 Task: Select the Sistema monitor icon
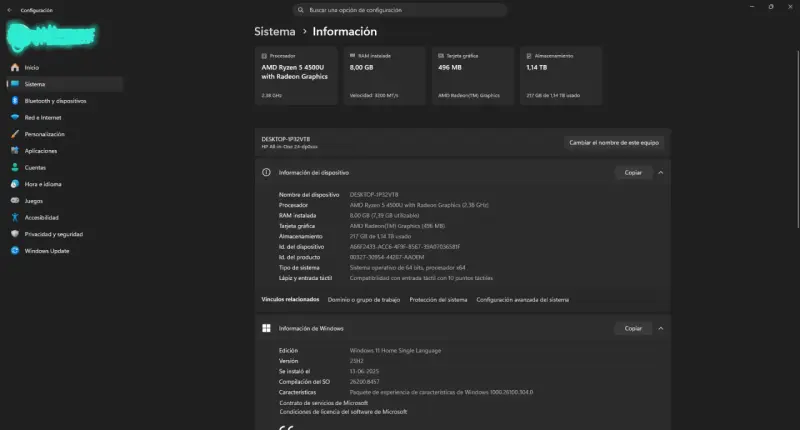tap(15, 84)
